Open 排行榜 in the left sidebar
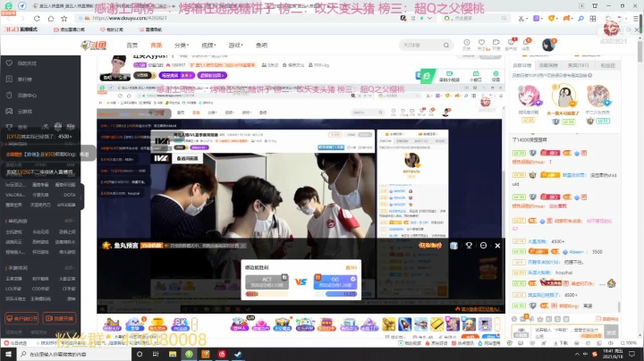Image resolution: width=644 pixels, height=361 pixels. click(25, 80)
